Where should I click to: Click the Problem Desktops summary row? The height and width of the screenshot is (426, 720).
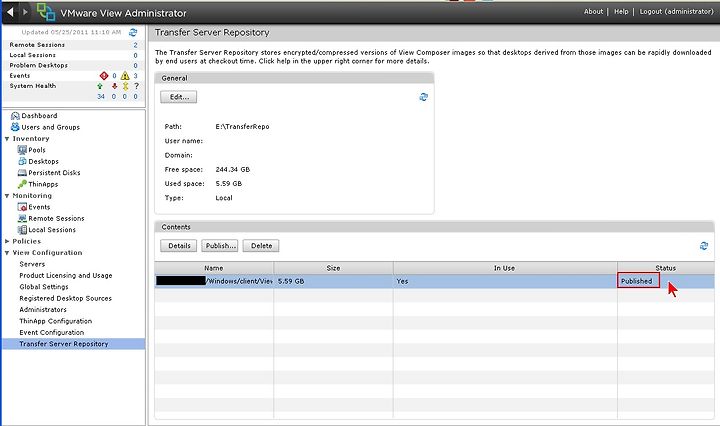(73, 65)
